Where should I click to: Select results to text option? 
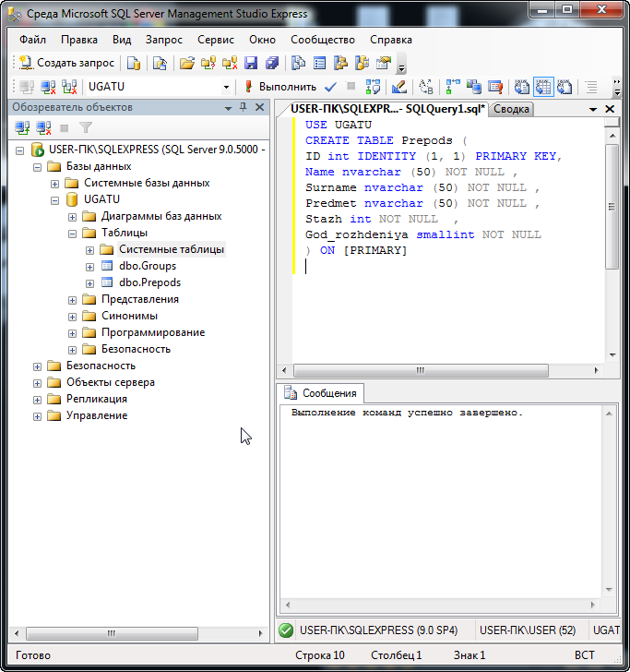(x=522, y=87)
